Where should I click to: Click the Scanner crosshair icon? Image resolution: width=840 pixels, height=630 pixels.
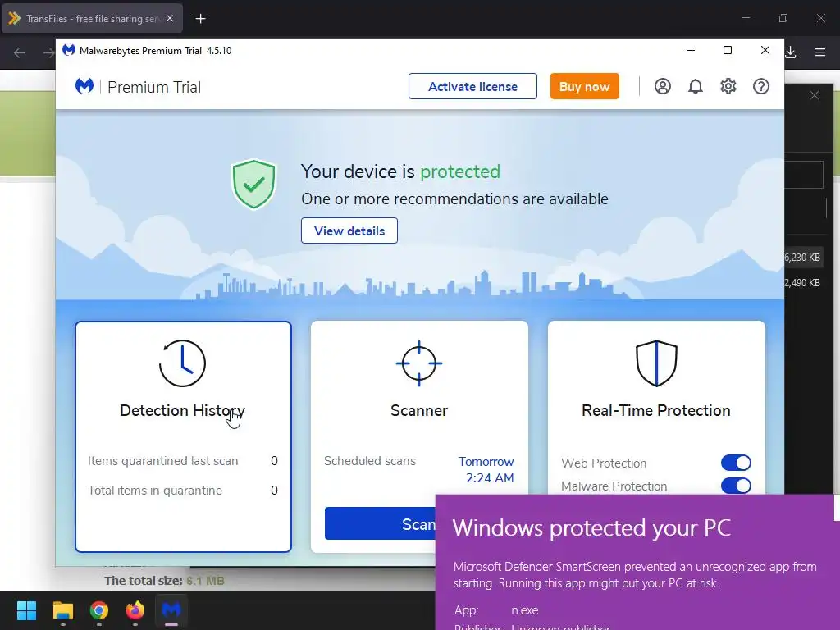tap(419, 363)
